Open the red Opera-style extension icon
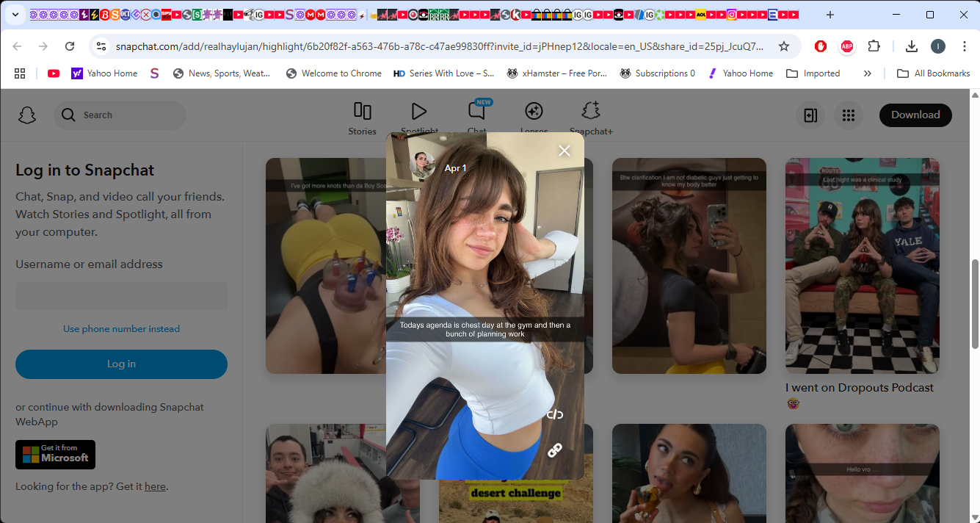 821,46
